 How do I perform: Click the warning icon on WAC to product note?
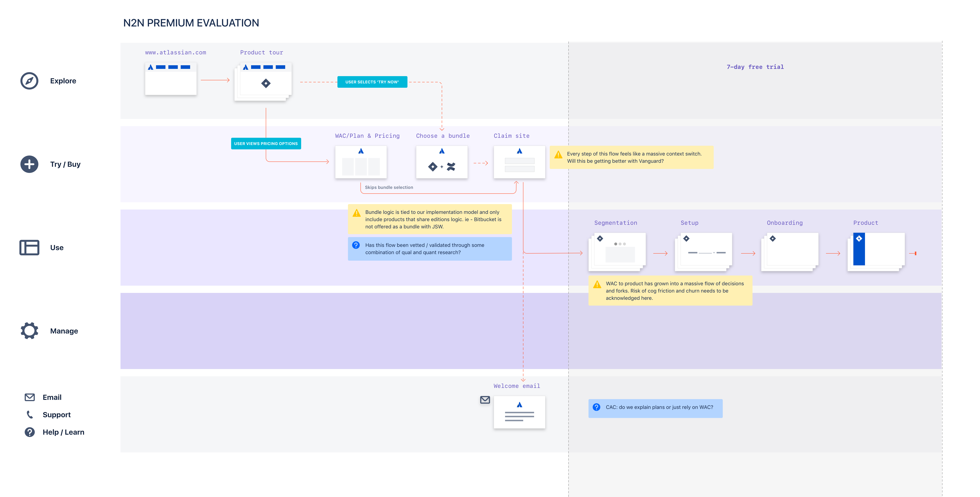(x=597, y=284)
